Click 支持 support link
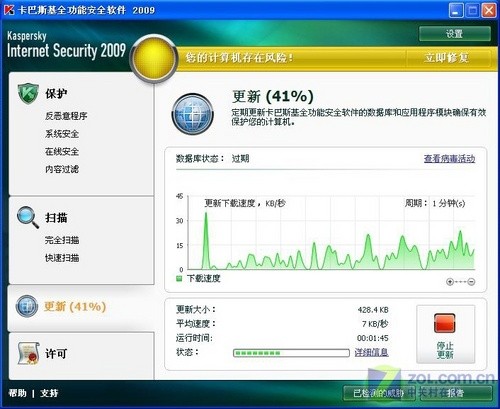Screen dimensions: 500x409 click(x=49, y=393)
